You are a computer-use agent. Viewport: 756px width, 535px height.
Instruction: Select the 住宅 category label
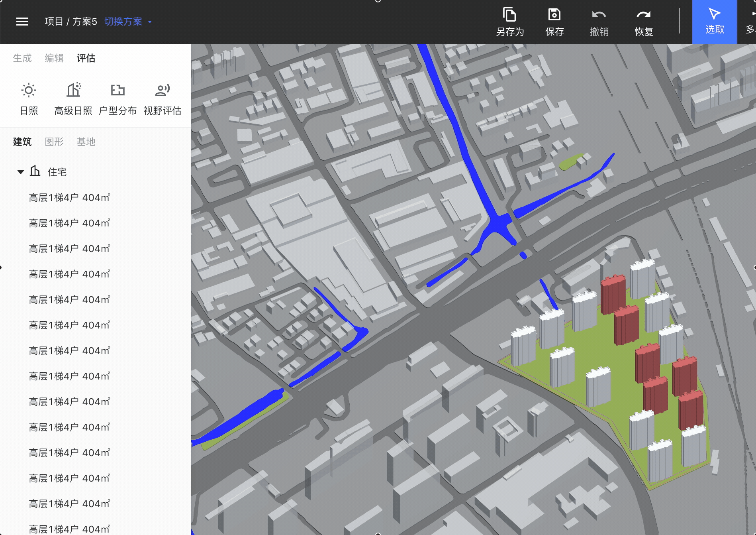pos(57,172)
